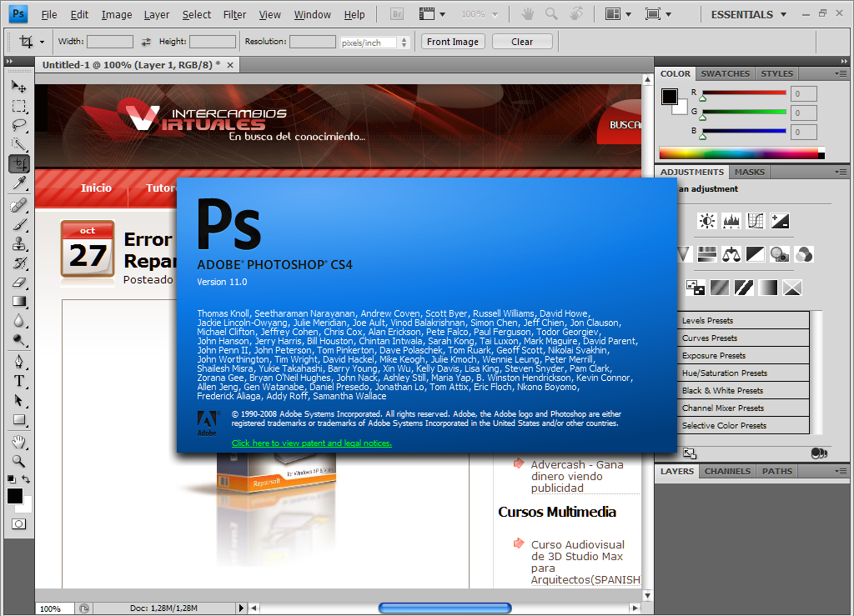Open the Layer menu
Screen dimensions: 854x616
coord(156,15)
